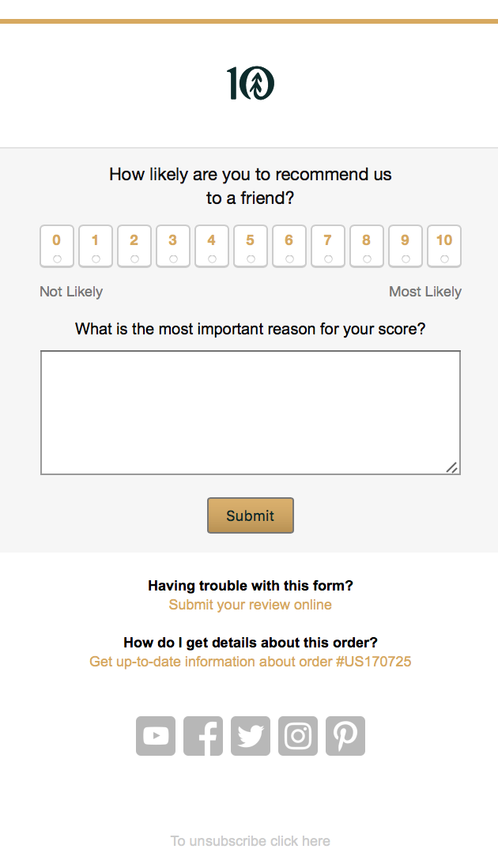Image resolution: width=498 pixels, height=868 pixels.
Task: Click inside the reason for score text box
Action: (x=250, y=411)
